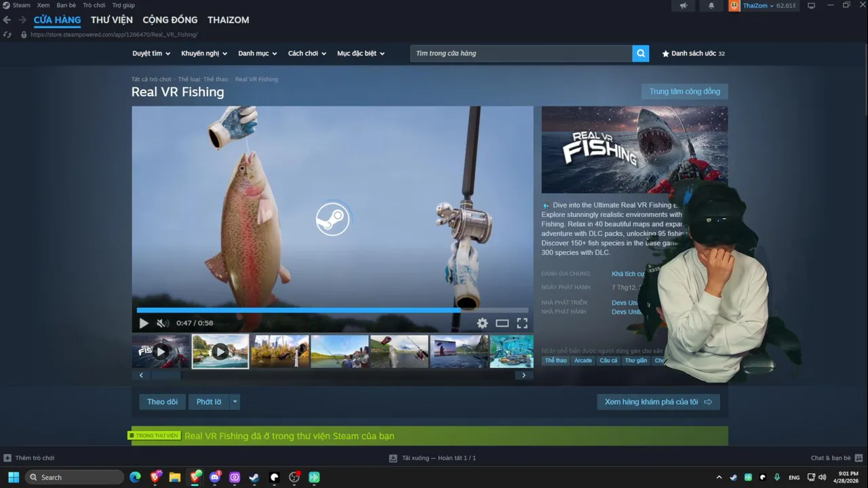Open the announcements megaphone icon

click(x=684, y=5)
